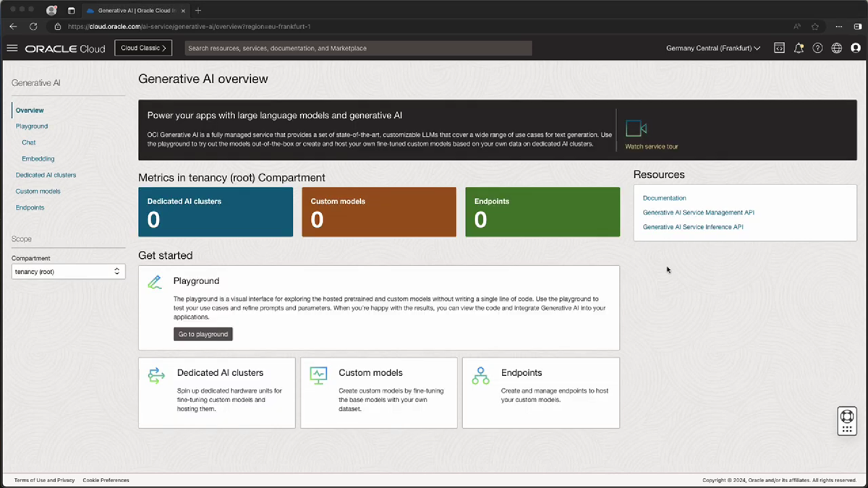Open the navigation hamburger menu
868x488 pixels.
coord(12,48)
